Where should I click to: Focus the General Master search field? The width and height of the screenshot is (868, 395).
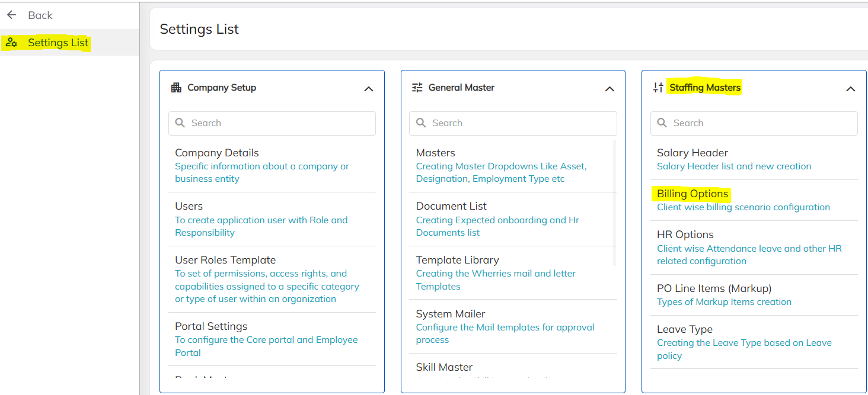pyautogui.click(x=513, y=123)
